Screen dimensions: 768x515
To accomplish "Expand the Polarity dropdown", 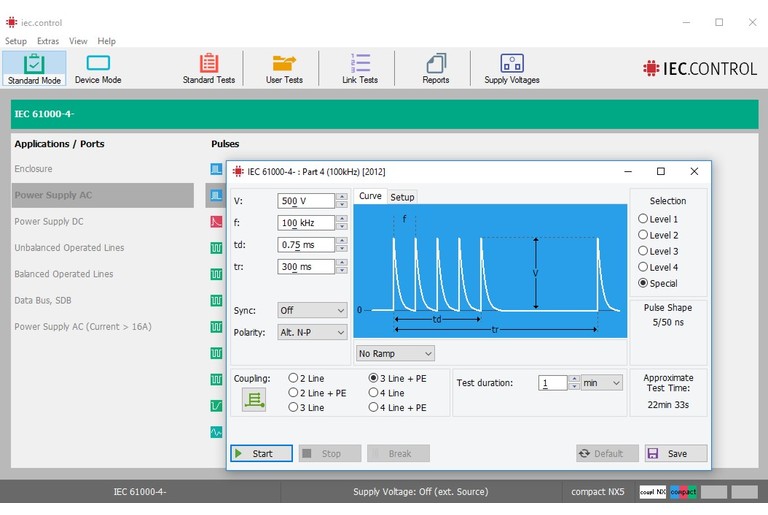I will [x=312, y=332].
